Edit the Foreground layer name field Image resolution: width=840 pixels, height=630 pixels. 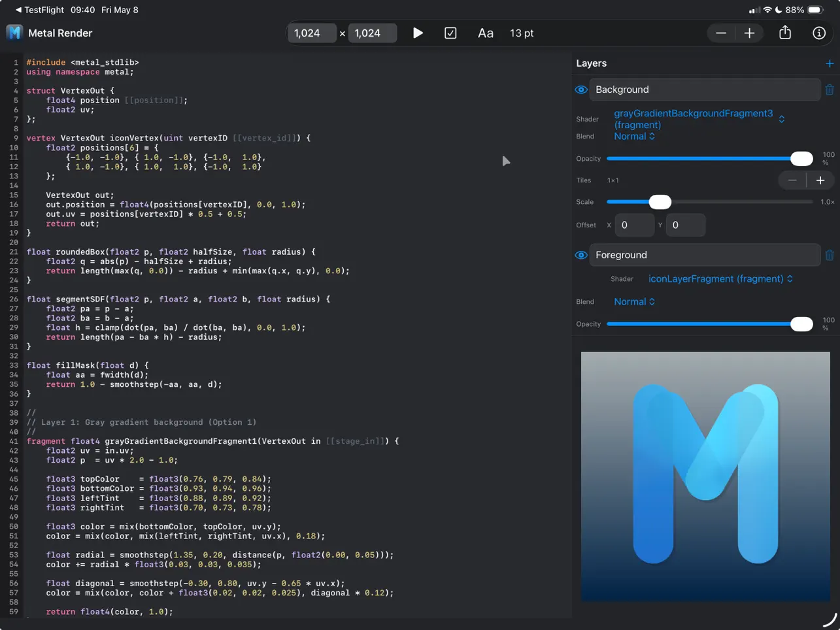pyautogui.click(x=705, y=255)
